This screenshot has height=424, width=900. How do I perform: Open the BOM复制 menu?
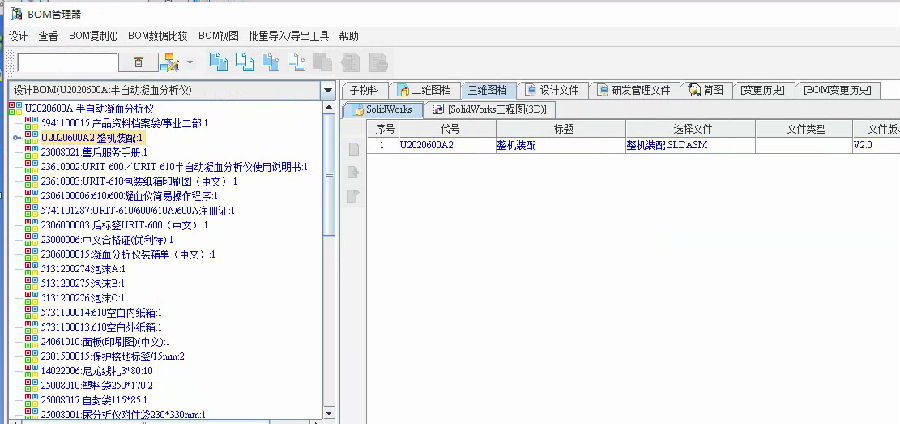(94, 36)
